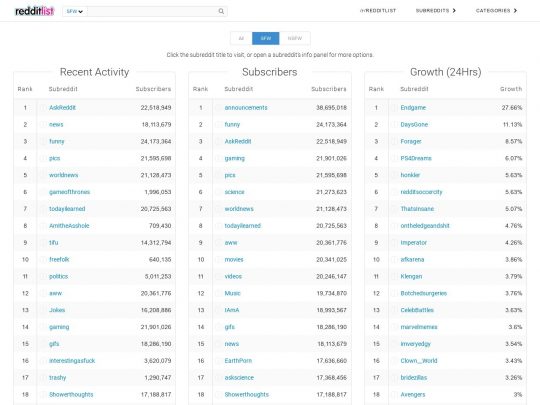Open the Clown_World subreddit link

pyautogui.click(x=419, y=361)
